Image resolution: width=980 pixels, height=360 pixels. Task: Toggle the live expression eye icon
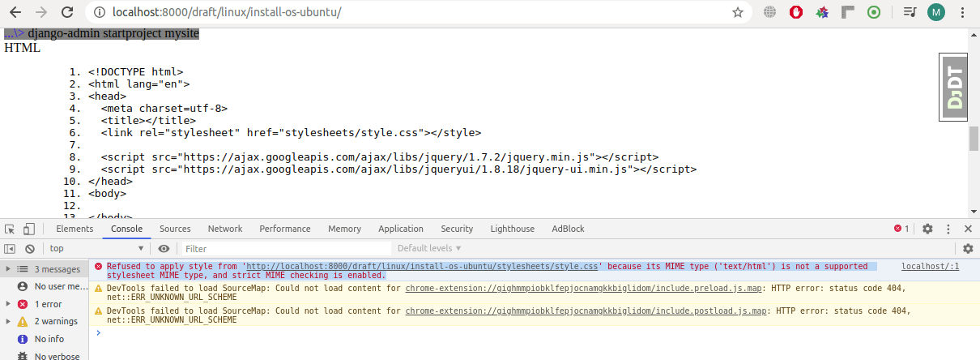pos(164,249)
